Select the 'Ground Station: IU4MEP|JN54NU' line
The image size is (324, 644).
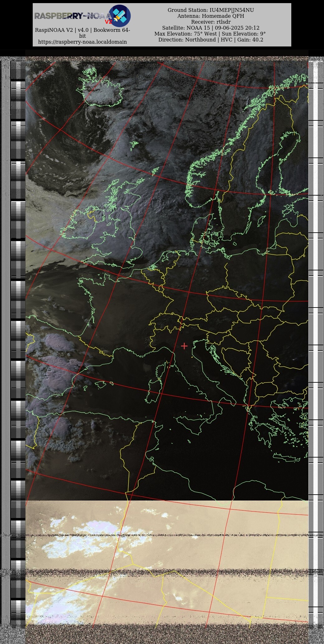211,10
